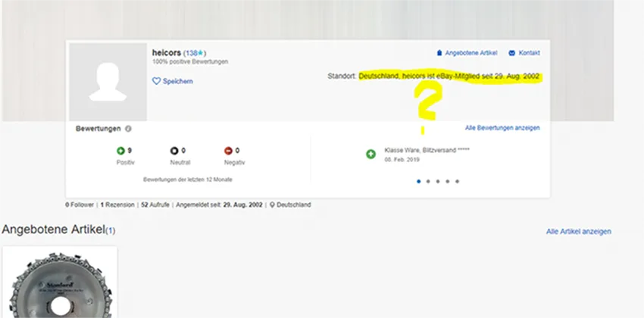Click the green plus icon beside the review

point(371,154)
